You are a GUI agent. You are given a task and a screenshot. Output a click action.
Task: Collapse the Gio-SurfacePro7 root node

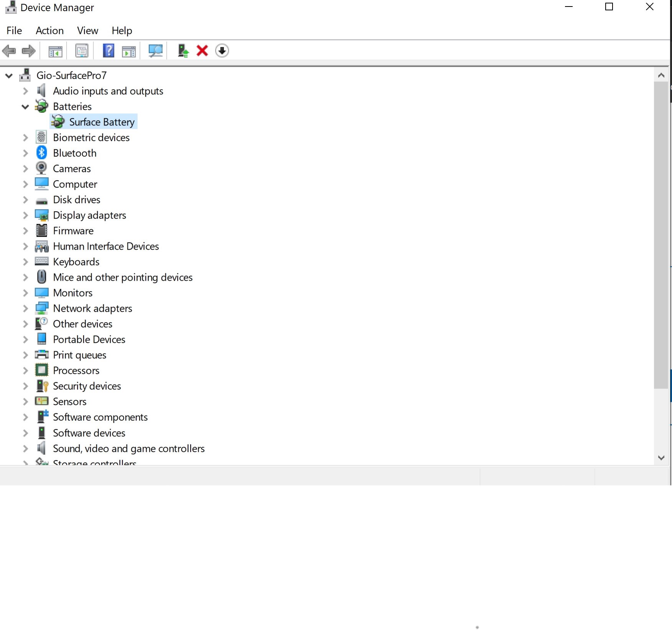coord(9,76)
